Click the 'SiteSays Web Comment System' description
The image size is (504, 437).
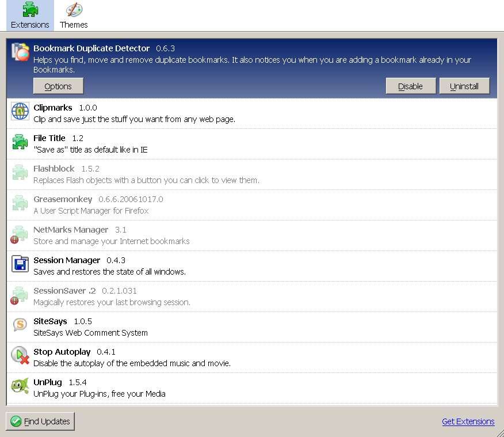tap(91, 333)
